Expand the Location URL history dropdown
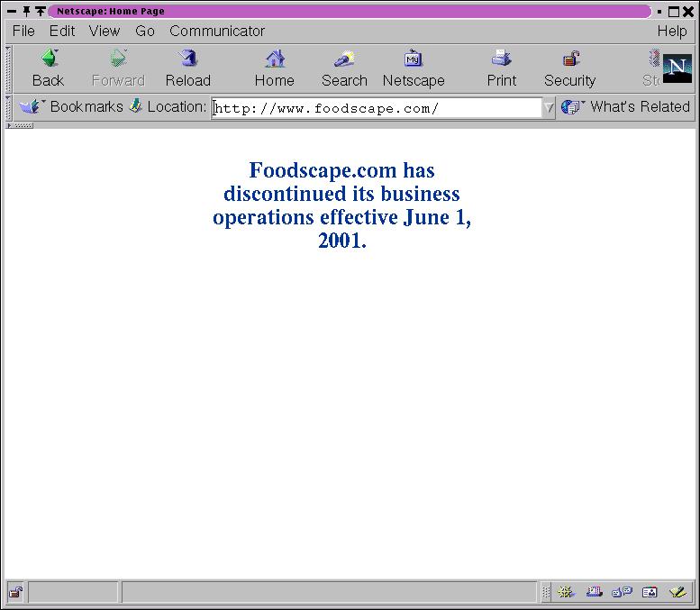This screenshot has width=700, height=610. [549, 107]
